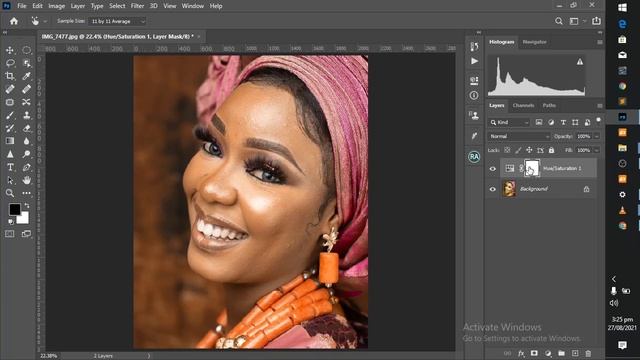The height and width of the screenshot is (360, 640).
Task: Add layer mask icon
Action: pos(534,353)
